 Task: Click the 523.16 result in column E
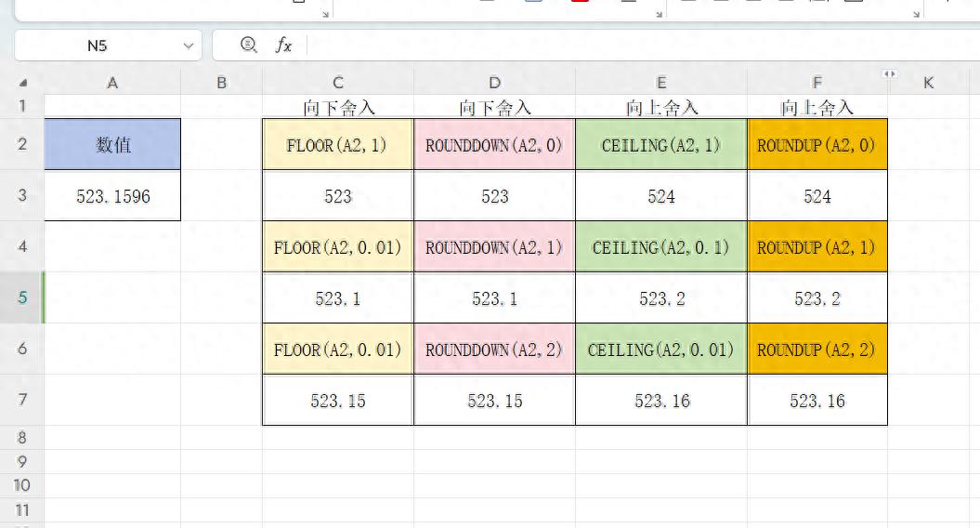(x=661, y=400)
